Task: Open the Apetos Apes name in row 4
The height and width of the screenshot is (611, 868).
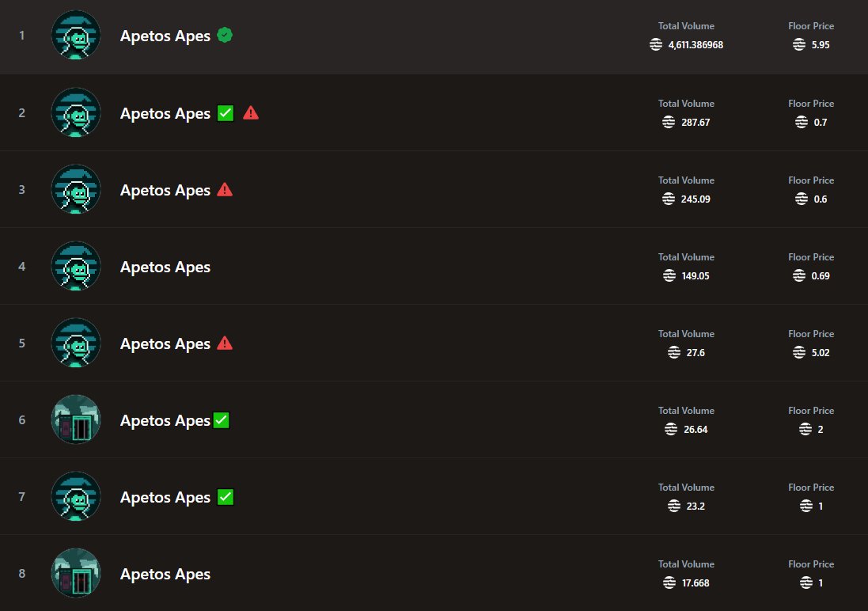Action: pos(165,267)
